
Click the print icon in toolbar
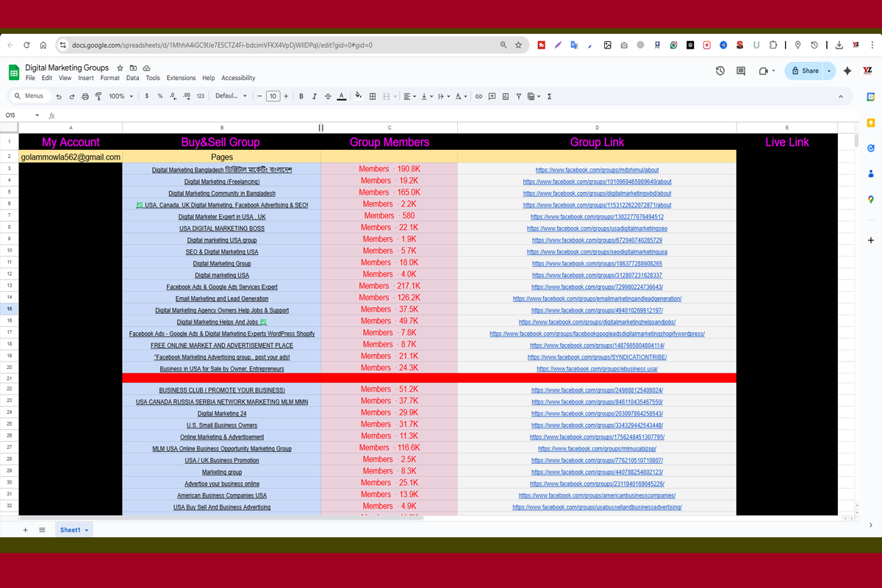(x=85, y=96)
